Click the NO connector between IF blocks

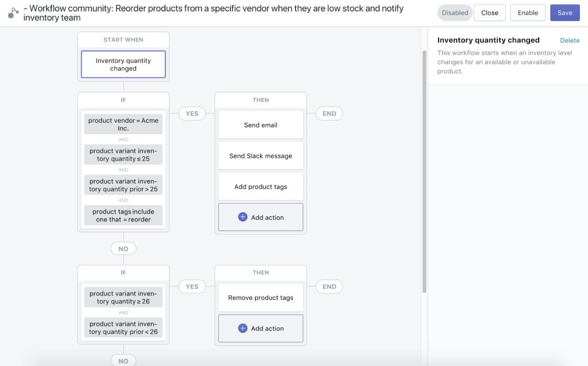123,249
